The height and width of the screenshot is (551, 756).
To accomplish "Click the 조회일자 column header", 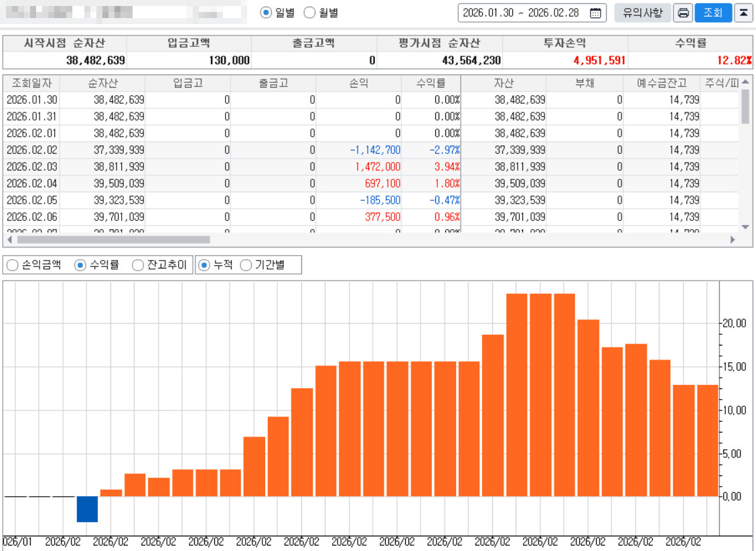I will click(31, 83).
